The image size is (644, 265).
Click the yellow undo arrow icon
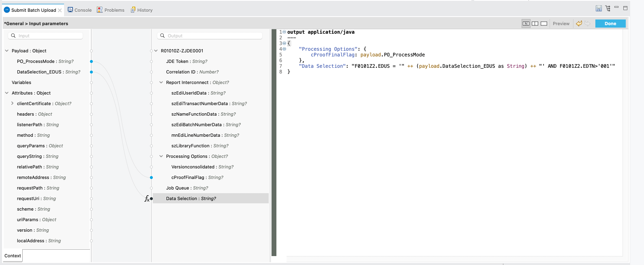pyautogui.click(x=579, y=24)
